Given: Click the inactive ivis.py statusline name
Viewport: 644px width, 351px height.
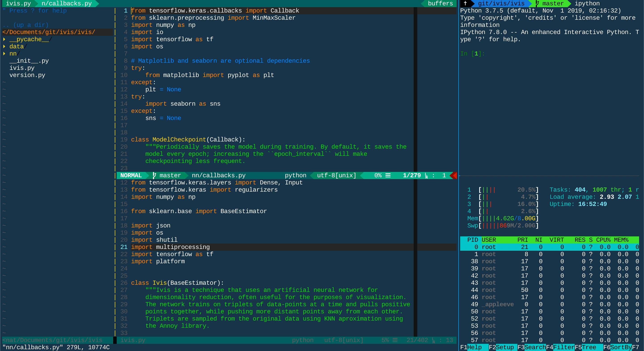Looking at the screenshot, I should click(x=133, y=340).
